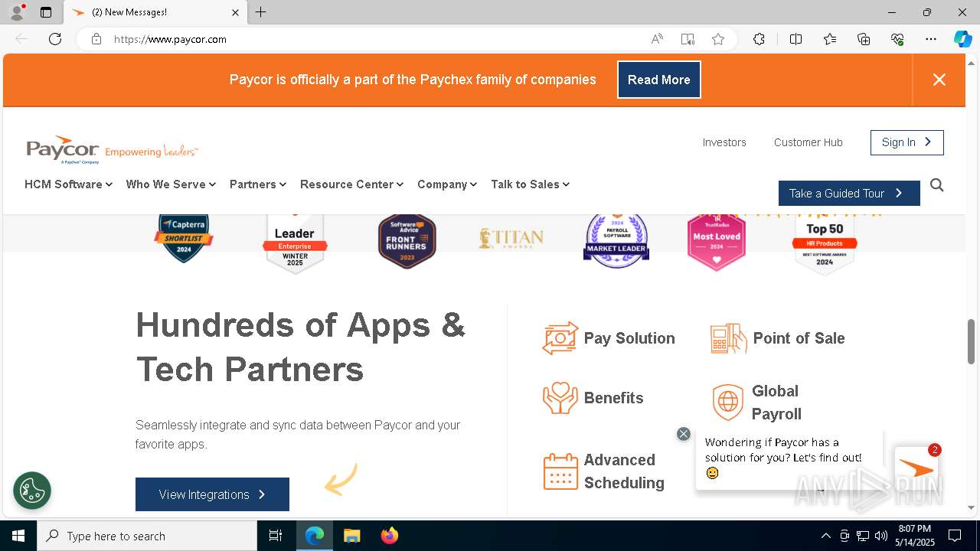Open the Investors link
980x551 pixels.
pyautogui.click(x=724, y=142)
